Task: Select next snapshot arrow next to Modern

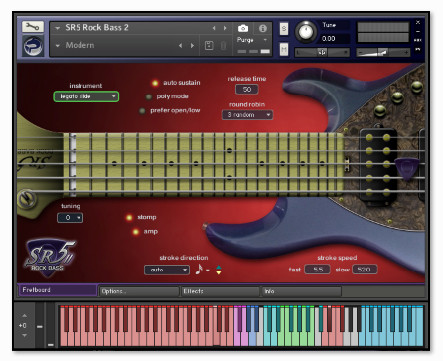Action: [x=192, y=45]
